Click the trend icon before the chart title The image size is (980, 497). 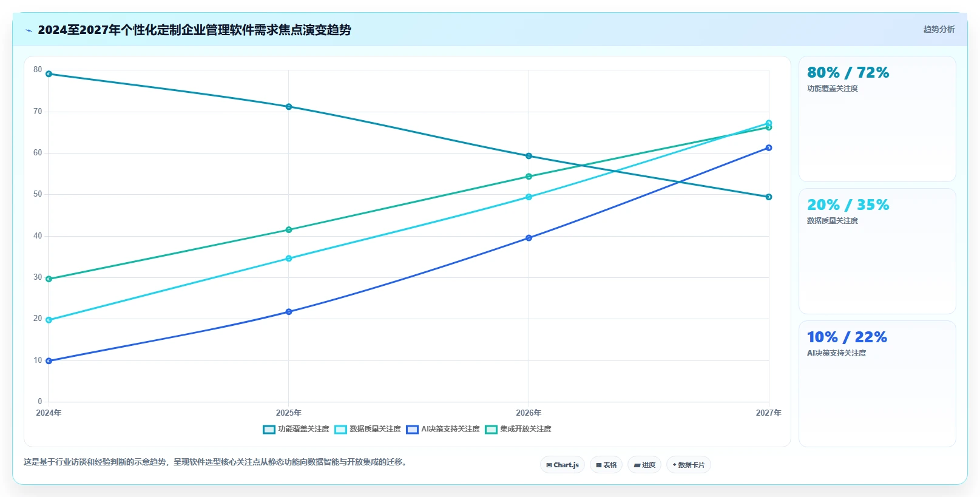[x=29, y=30]
